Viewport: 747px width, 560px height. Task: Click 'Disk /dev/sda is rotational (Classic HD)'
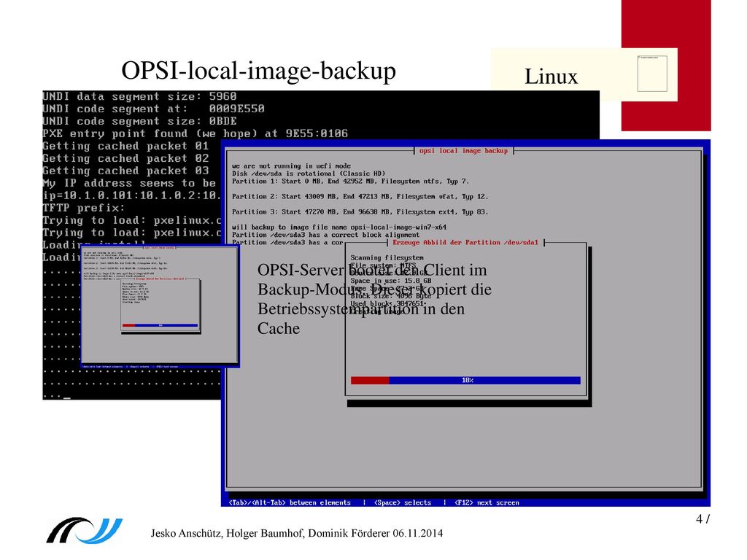pos(309,174)
